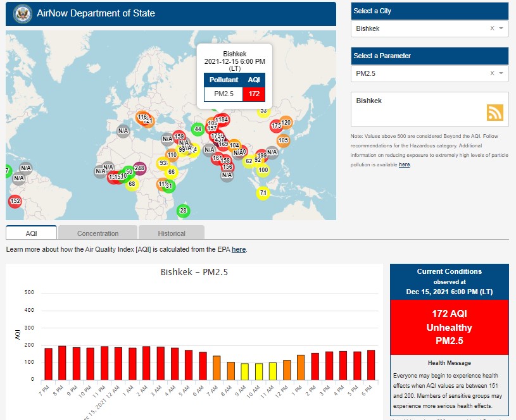Click the red map marker labeled 152
The height and width of the screenshot is (420, 516).
(15, 202)
